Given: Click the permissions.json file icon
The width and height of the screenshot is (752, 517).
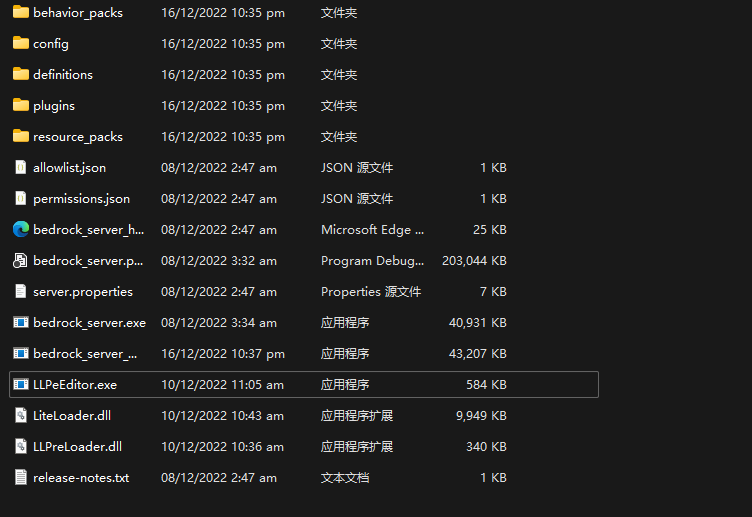Looking at the screenshot, I should 21,198.
